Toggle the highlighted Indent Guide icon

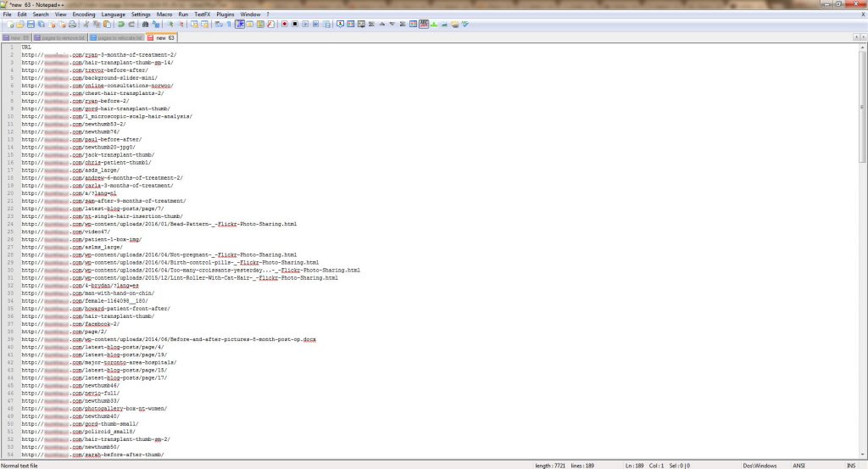[x=240, y=25]
